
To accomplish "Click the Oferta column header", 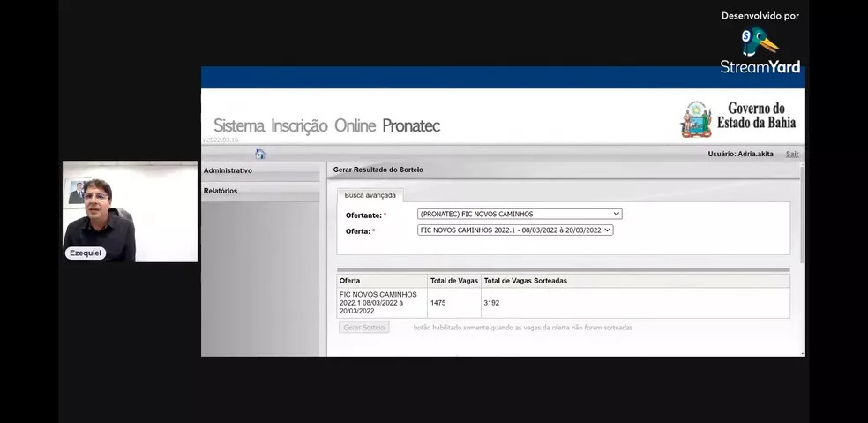I will click(x=382, y=281).
